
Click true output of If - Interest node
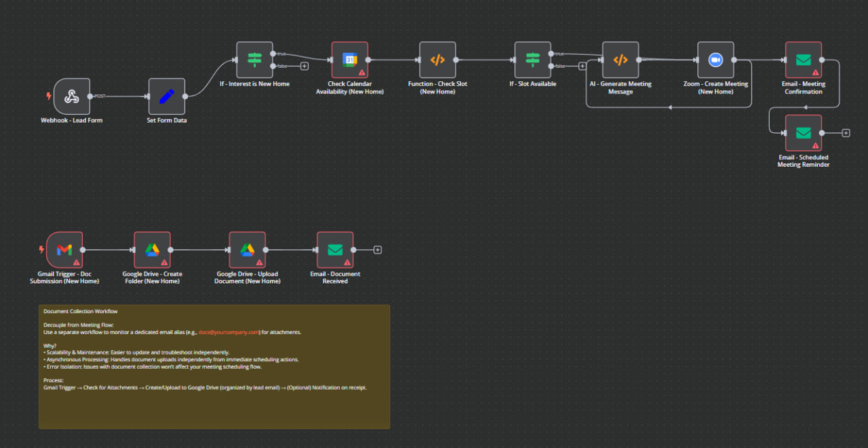(273, 54)
